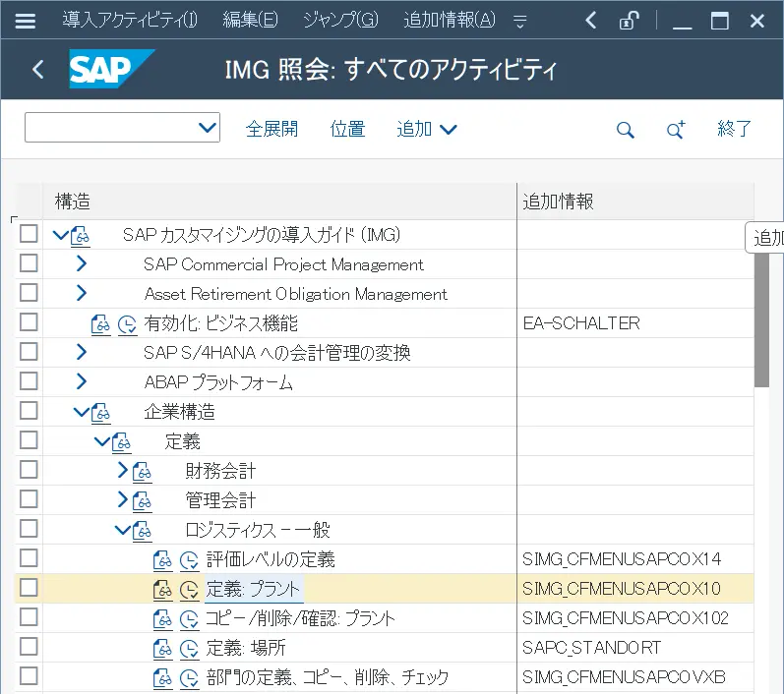Open the command field dropdown
784x694 pixels.
click(x=207, y=128)
